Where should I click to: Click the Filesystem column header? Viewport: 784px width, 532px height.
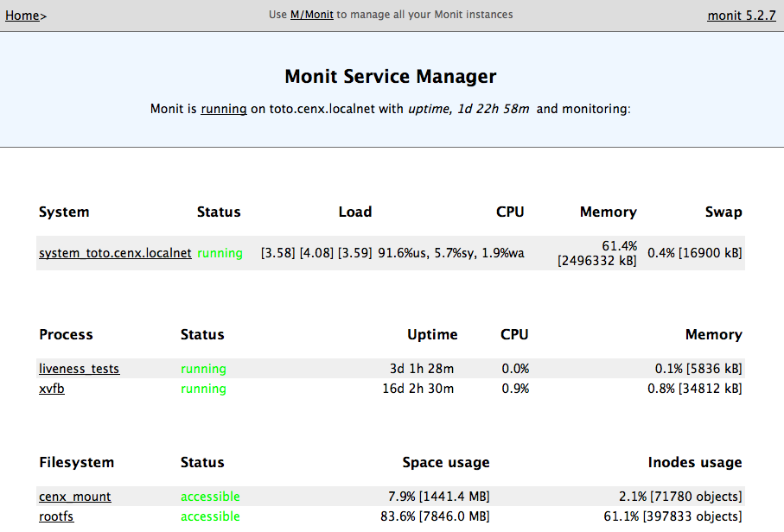[76, 462]
